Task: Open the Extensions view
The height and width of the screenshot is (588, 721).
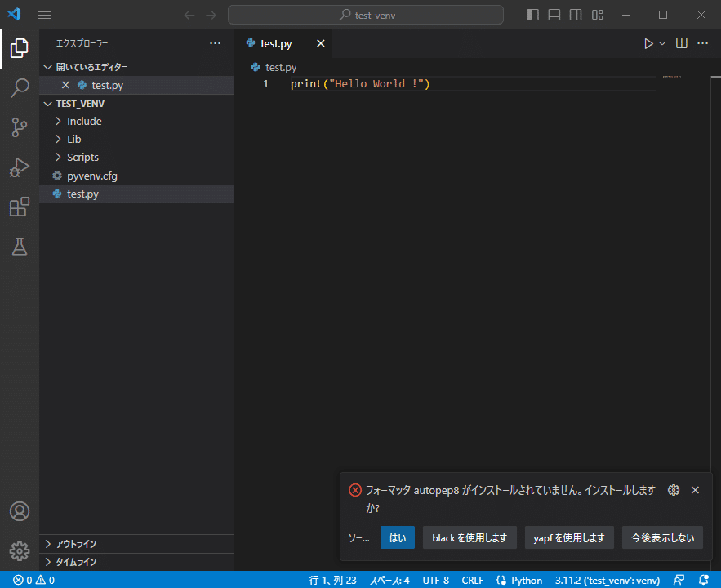Action: [20, 207]
